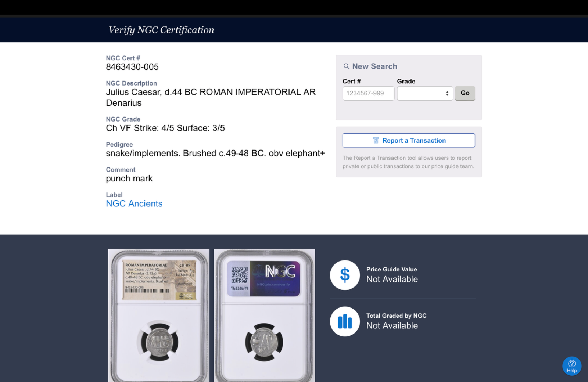Click the dollar sign Price Guide icon
This screenshot has height=382, width=588.
tap(345, 275)
